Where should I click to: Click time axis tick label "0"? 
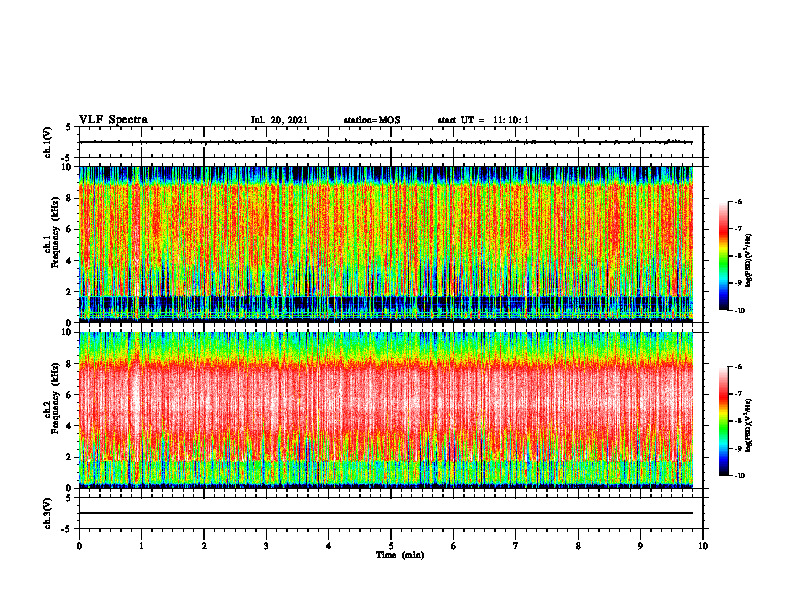point(79,546)
